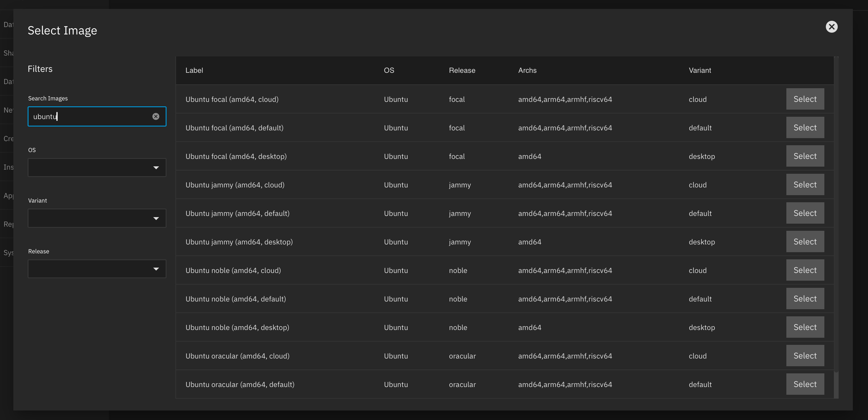Click archs cell in Ubuntu jammy cloud row
Viewport: 868px width, 420px height.
tap(565, 185)
